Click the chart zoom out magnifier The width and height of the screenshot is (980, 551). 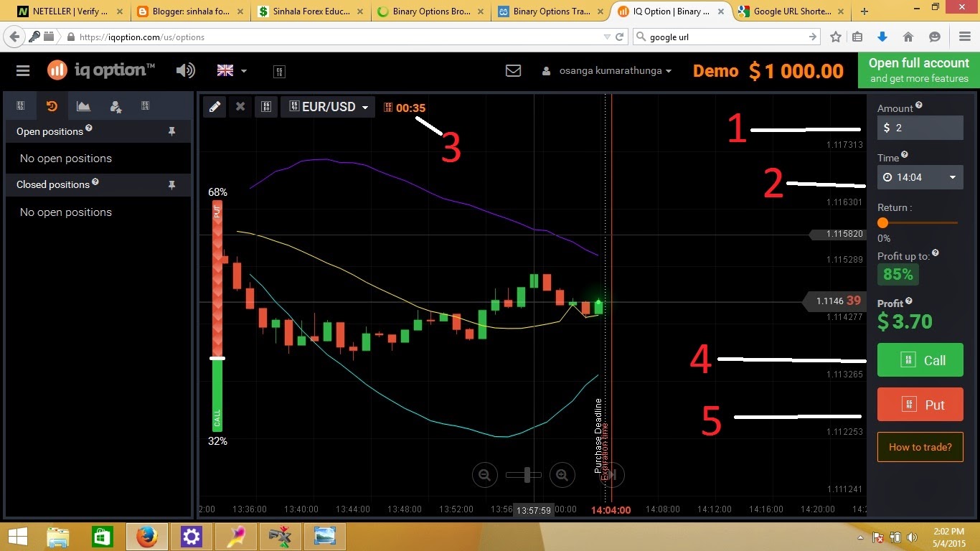(x=485, y=475)
